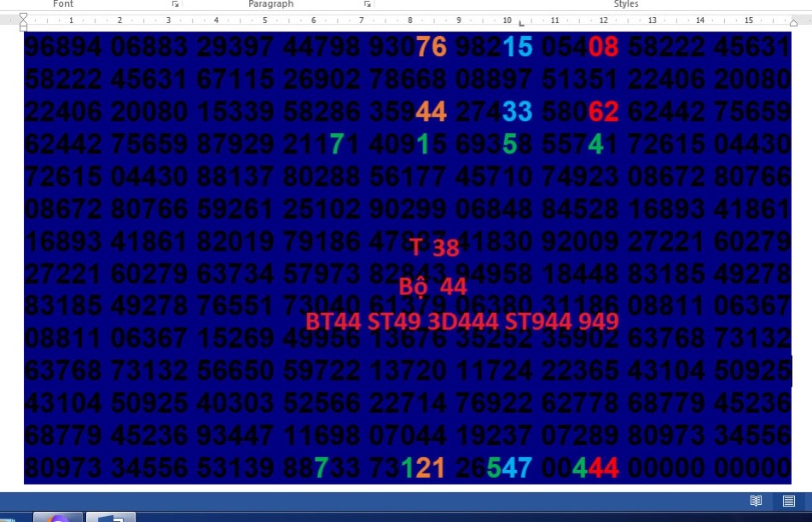
Task: Select the first line indent marker on ruler
Action: [23, 17]
